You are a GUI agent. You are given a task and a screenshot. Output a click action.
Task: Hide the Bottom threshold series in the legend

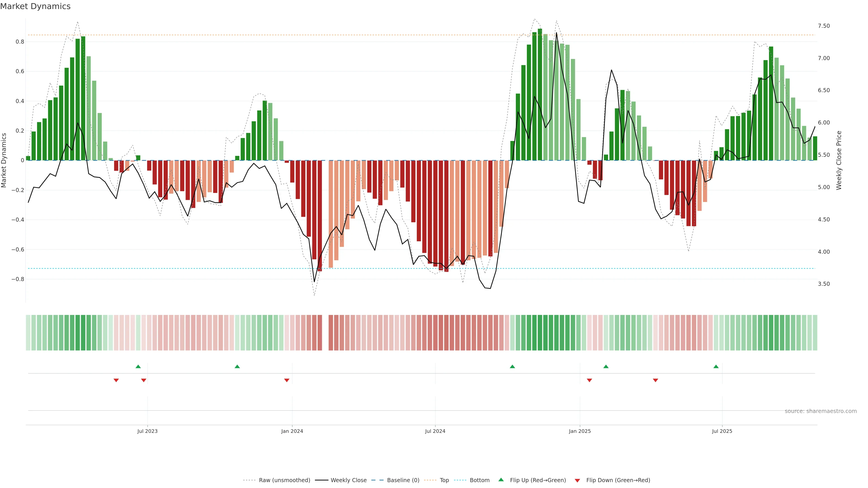(479, 480)
